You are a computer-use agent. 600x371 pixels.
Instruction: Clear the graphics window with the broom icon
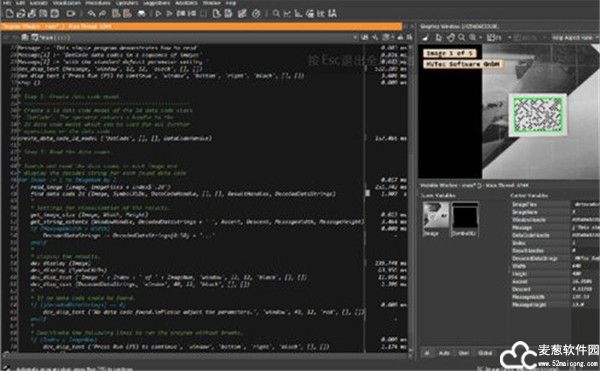click(425, 37)
